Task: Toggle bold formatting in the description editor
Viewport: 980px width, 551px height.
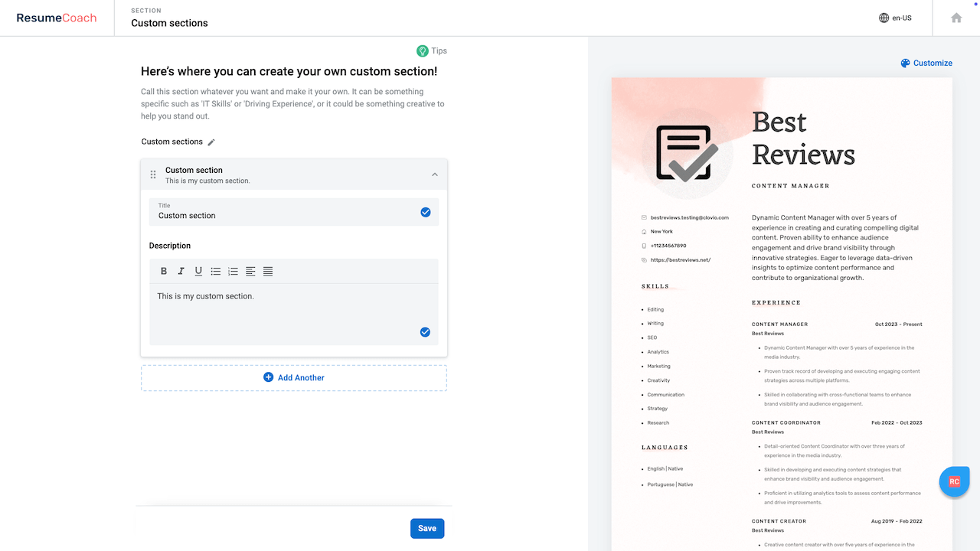Action: pos(163,271)
